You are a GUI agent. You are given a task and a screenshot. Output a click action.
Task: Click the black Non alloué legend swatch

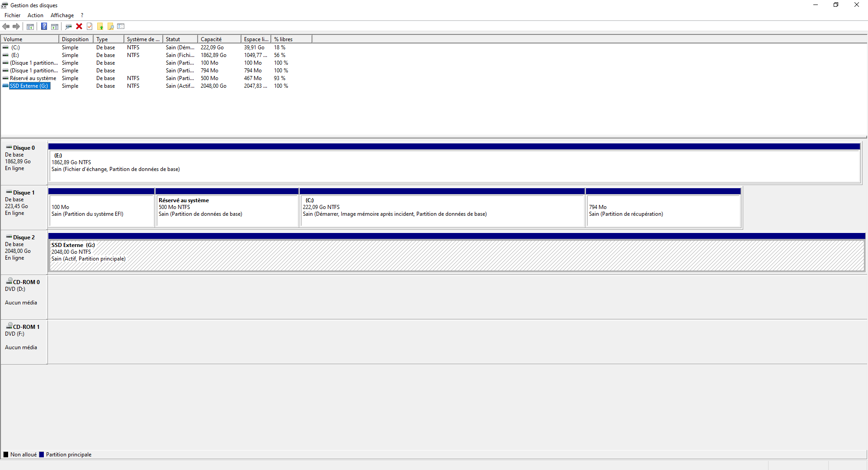[6, 455]
